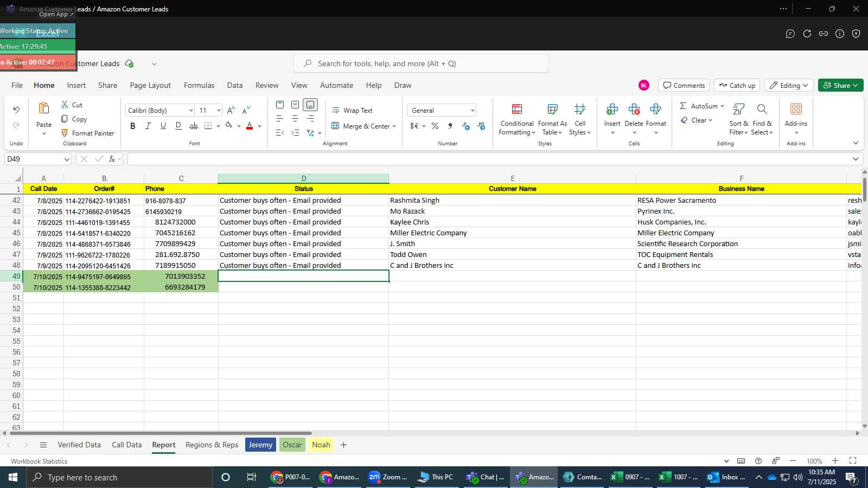The image size is (868, 488).
Task: Open Sort & Filter menu
Action: pyautogui.click(x=738, y=119)
